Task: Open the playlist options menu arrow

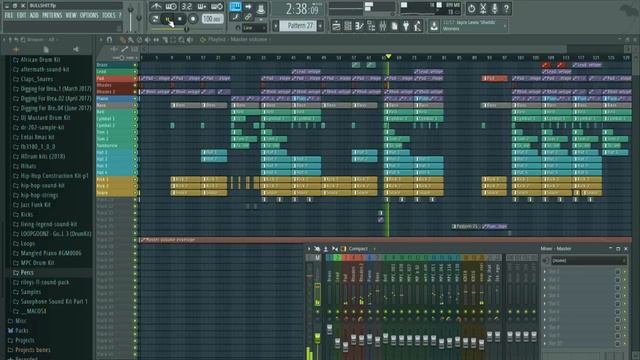Action: click(101, 40)
